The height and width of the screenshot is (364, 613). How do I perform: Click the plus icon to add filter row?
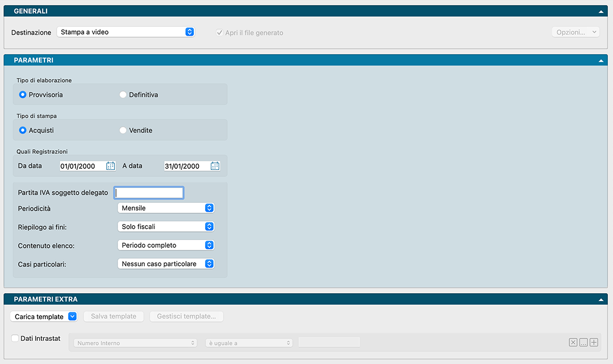[x=593, y=342]
